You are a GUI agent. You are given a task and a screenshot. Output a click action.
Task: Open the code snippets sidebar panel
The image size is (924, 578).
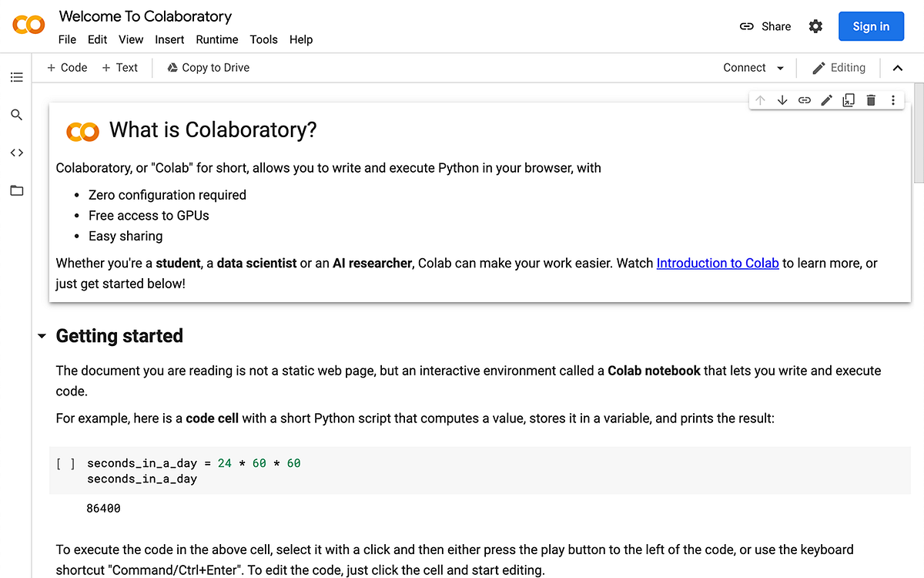coord(16,153)
